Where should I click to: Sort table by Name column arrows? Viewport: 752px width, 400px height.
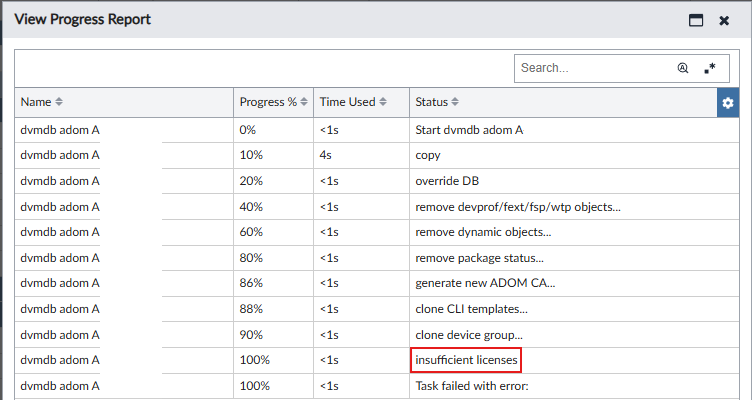point(59,102)
